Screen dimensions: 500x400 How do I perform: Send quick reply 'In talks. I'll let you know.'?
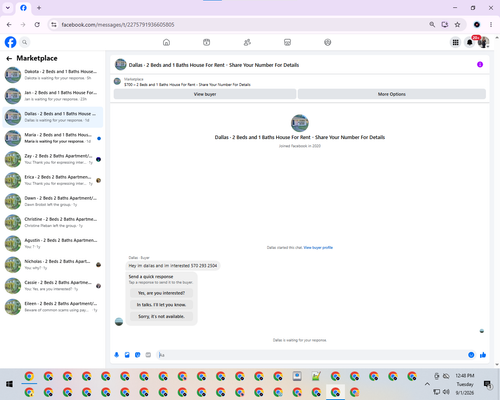coord(161,305)
